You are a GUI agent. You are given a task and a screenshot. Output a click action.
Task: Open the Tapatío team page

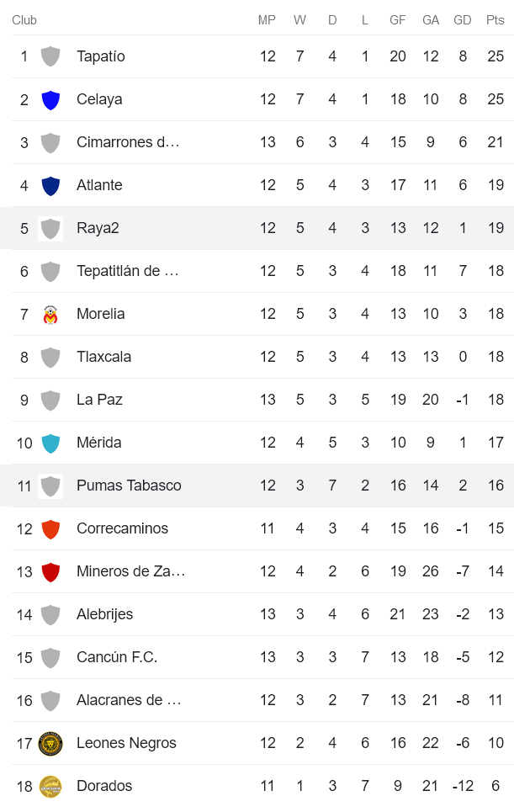[x=101, y=56]
